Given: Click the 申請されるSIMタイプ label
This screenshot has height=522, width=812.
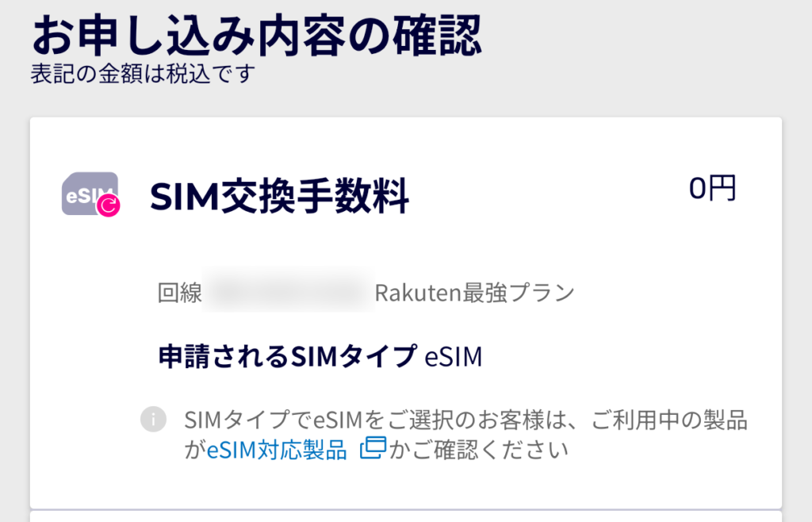Looking at the screenshot, I should pos(288,357).
